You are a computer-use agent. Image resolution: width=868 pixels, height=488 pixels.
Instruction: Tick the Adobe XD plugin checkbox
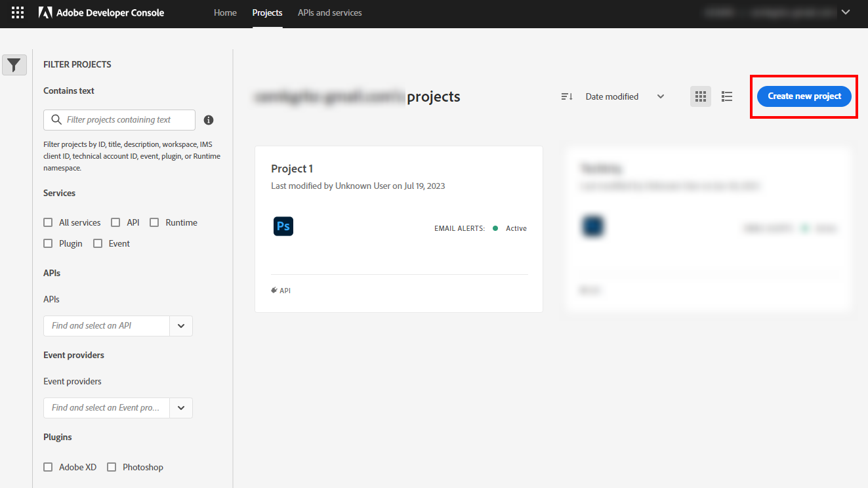point(48,467)
